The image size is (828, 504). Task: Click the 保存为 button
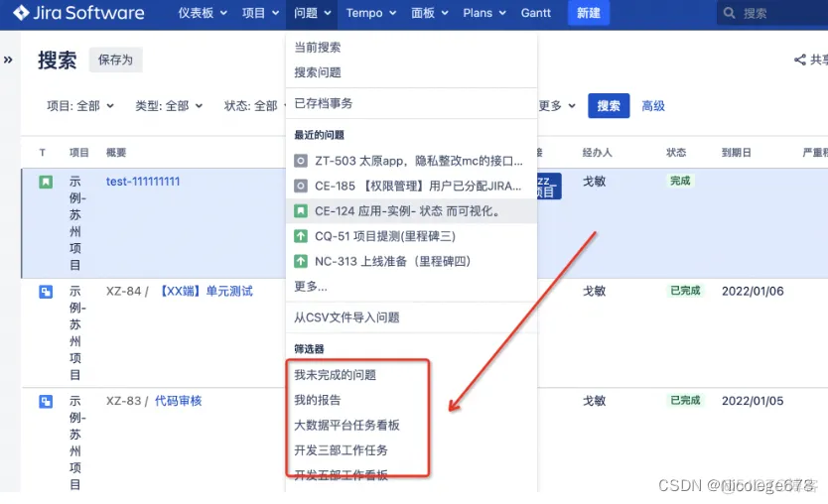[x=115, y=60]
